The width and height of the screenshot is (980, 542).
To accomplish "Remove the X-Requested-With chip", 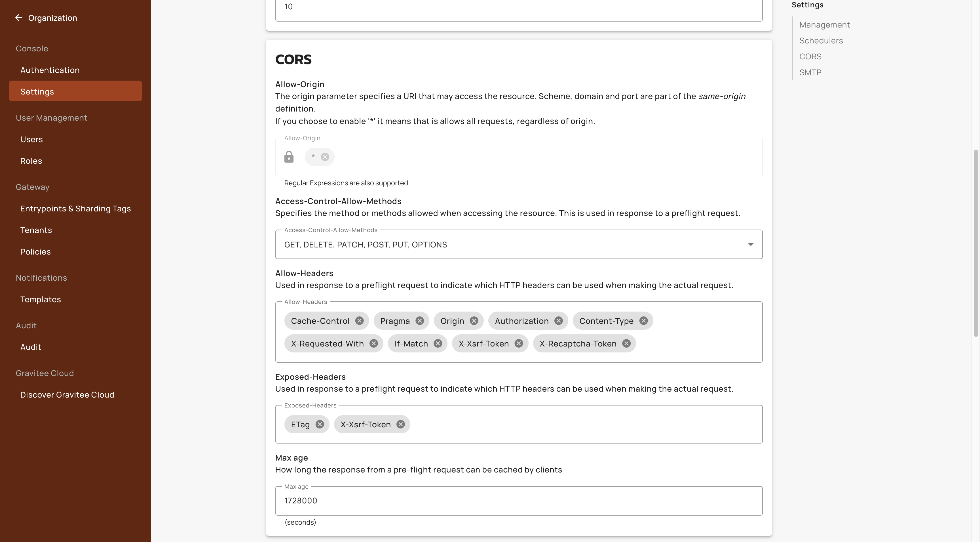I will [373, 344].
